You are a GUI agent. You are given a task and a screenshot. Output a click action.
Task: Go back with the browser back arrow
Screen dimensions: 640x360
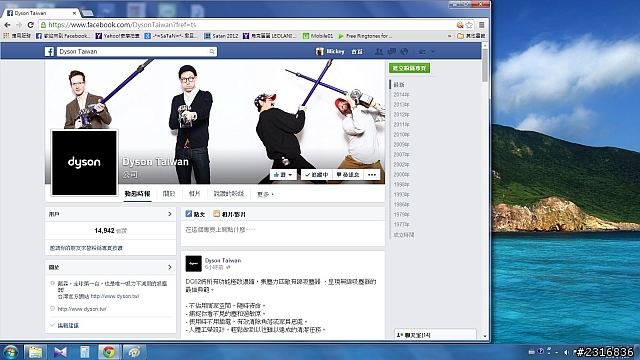point(7,25)
